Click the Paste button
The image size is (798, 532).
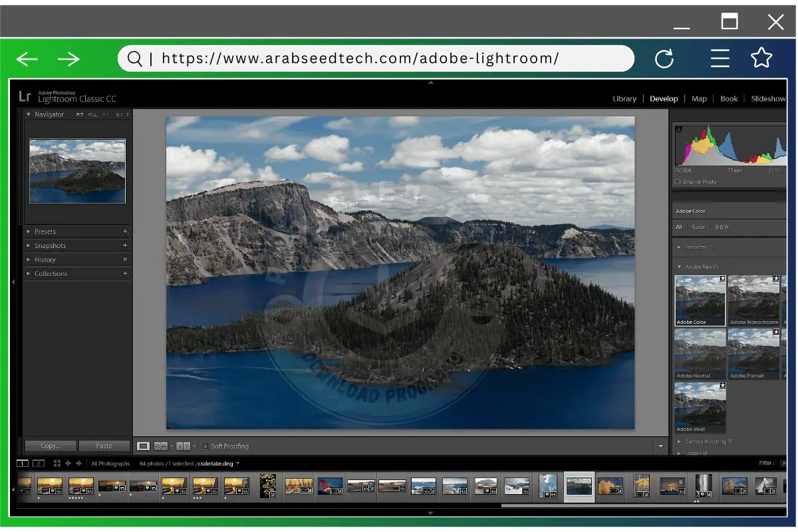104,446
